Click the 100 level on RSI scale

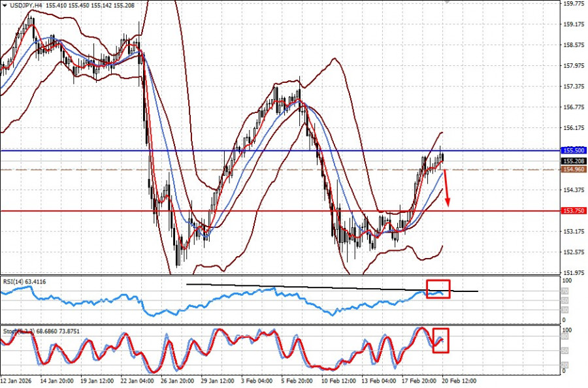point(567,281)
